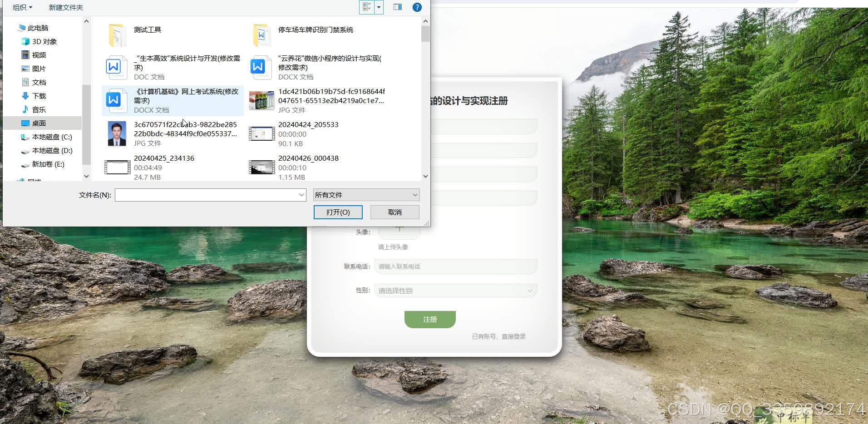Click 桌面 monitor icon in sidebar
Image resolution: width=868 pixels, height=424 pixels.
[25, 123]
